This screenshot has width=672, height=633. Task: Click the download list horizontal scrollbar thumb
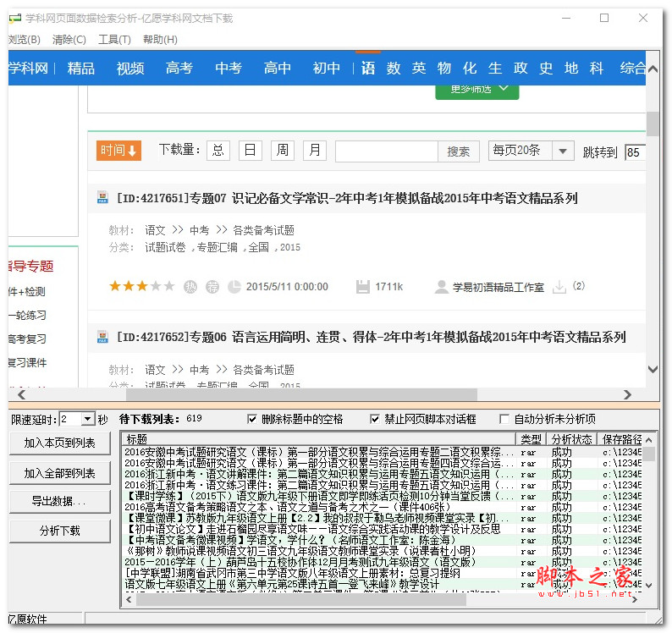(300, 599)
